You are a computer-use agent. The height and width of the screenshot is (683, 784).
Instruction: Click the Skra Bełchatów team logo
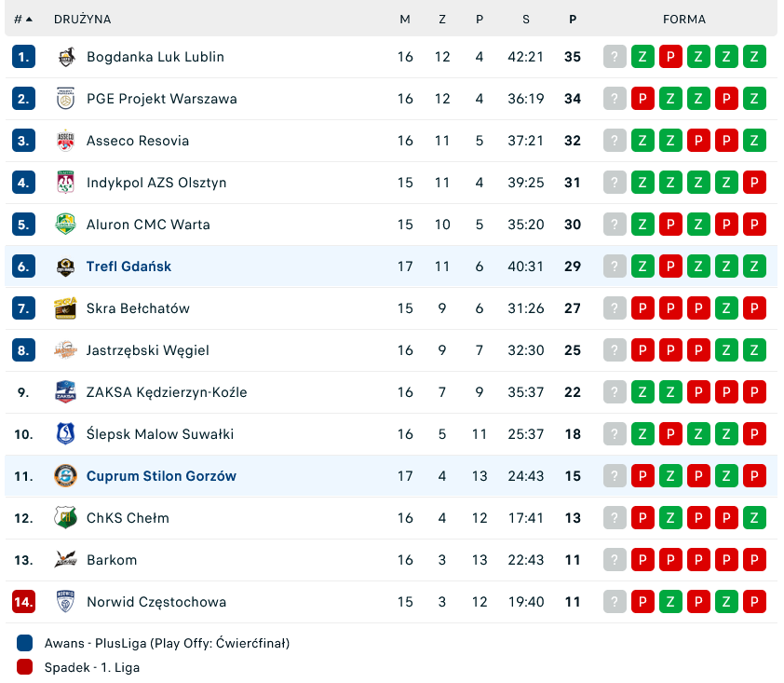pos(65,308)
